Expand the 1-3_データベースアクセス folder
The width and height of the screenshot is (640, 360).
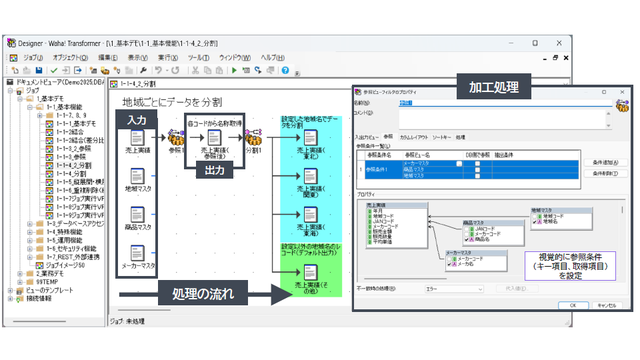[30, 224]
